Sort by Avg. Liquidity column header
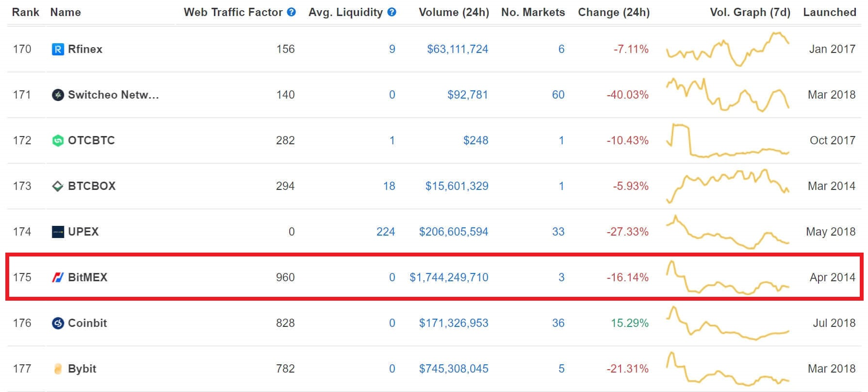 (345, 13)
